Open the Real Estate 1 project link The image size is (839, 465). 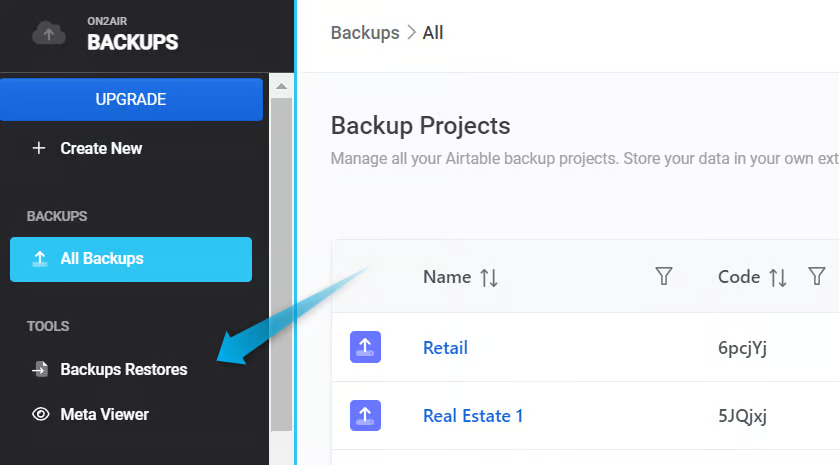[473, 416]
